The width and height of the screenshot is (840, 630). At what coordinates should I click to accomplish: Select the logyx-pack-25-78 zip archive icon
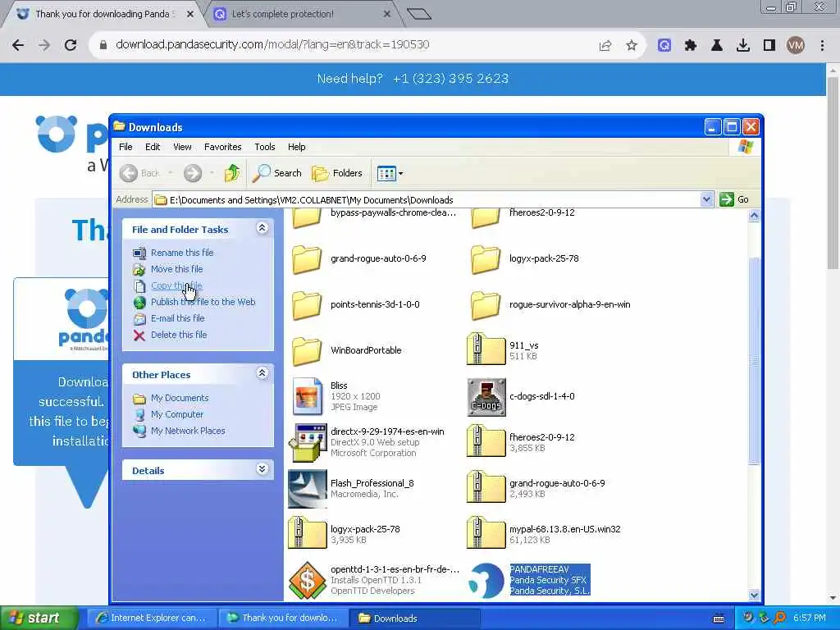[x=308, y=532]
